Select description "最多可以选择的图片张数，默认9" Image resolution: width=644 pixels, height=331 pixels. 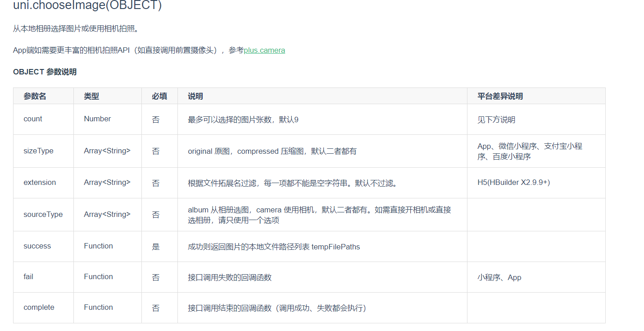[x=243, y=120]
